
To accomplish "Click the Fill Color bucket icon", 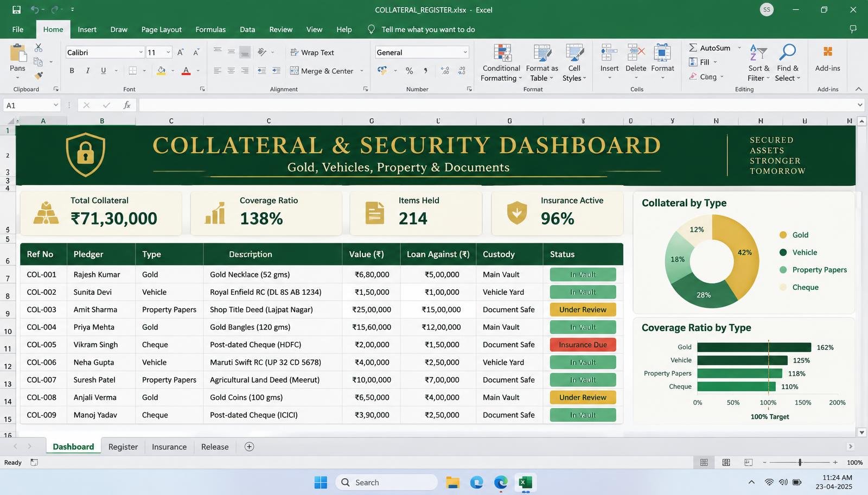I will pyautogui.click(x=161, y=71).
